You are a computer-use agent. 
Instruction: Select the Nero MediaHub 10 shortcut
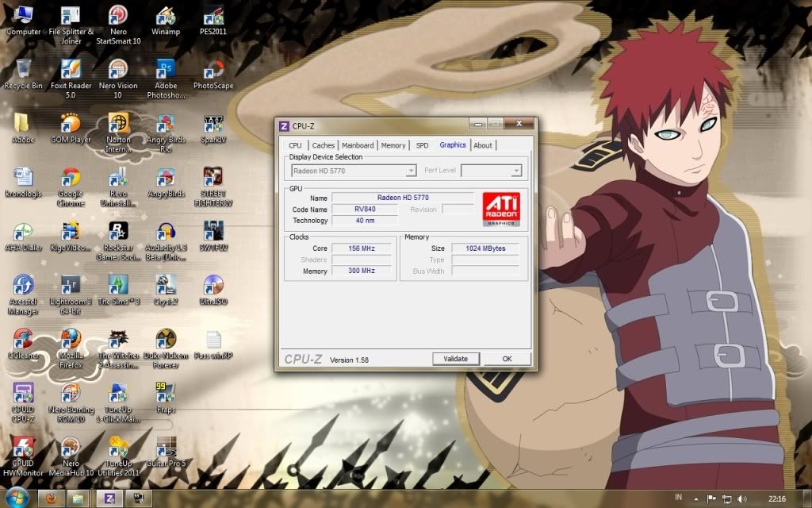(x=71, y=456)
